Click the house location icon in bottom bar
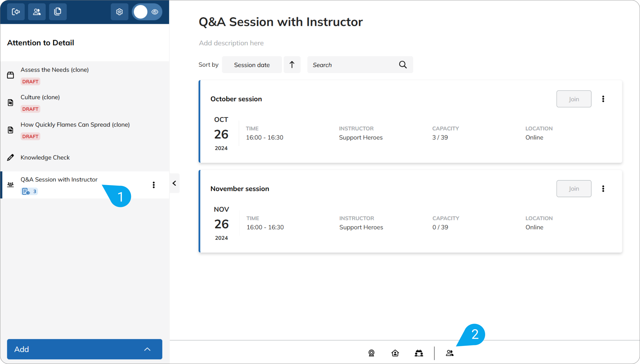This screenshot has height=364, width=640. point(395,353)
